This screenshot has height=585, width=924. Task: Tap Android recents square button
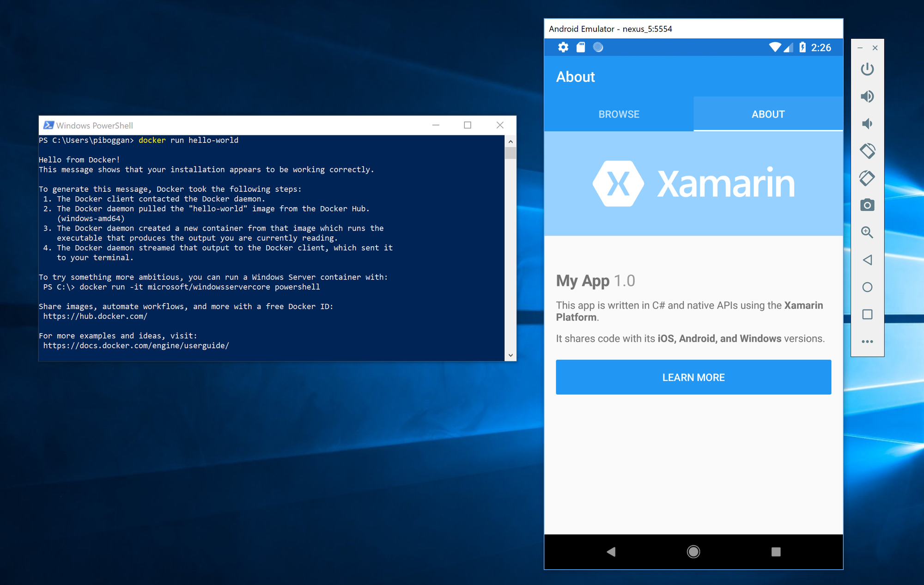tap(776, 552)
